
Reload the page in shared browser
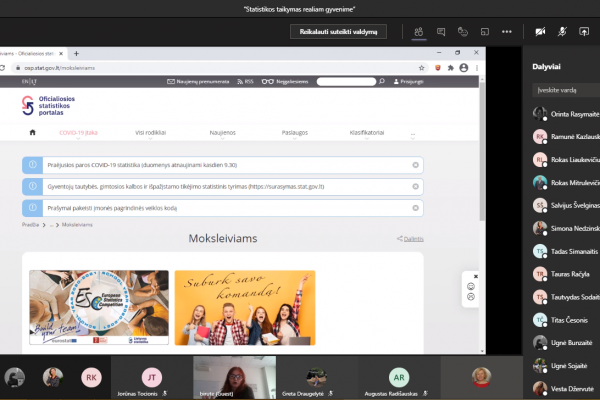coord(2,68)
